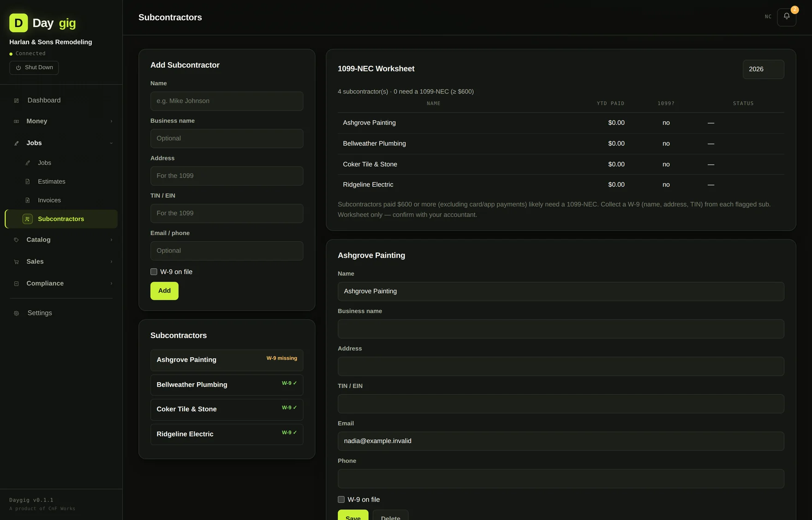The height and width of the screenshot is (520, 812).
Task: Select Ashgrove Painting in subcontractor list
Action: (227, 360)
